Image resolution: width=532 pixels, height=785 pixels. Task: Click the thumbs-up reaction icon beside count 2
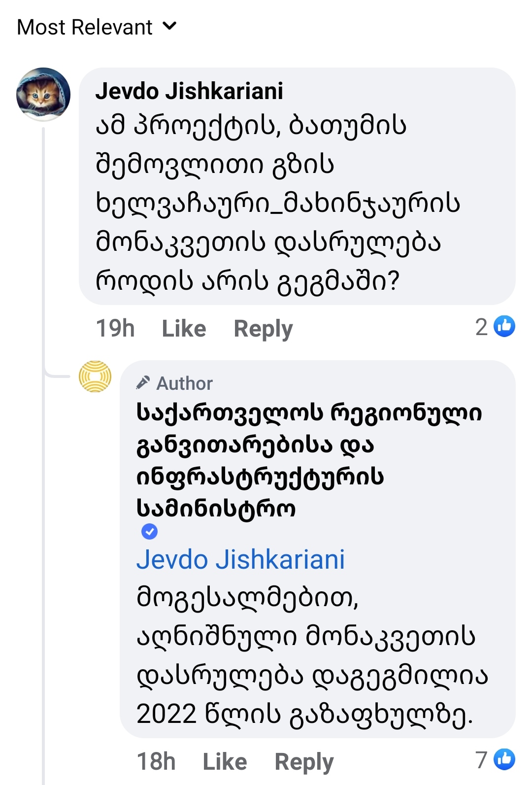point(504,326)
